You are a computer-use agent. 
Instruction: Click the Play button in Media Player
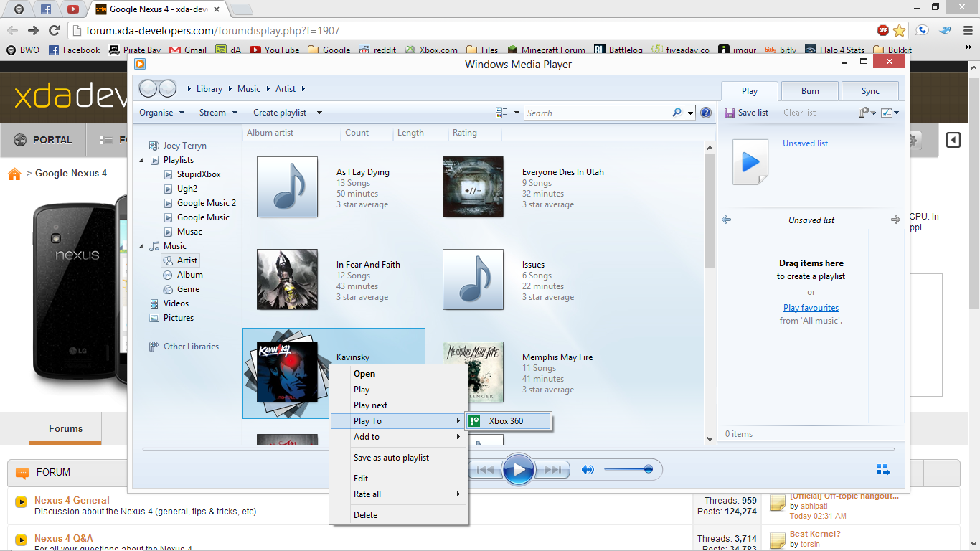(x=518, y=470)
